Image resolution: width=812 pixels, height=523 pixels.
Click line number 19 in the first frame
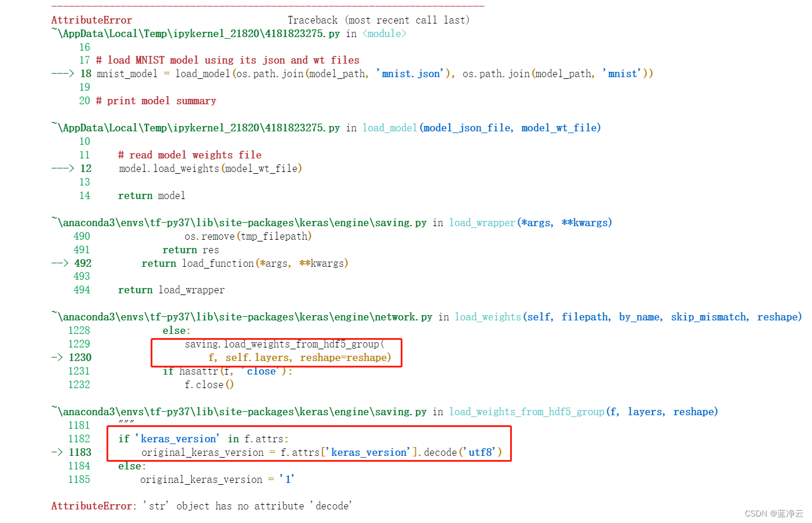tap(85, 87)
